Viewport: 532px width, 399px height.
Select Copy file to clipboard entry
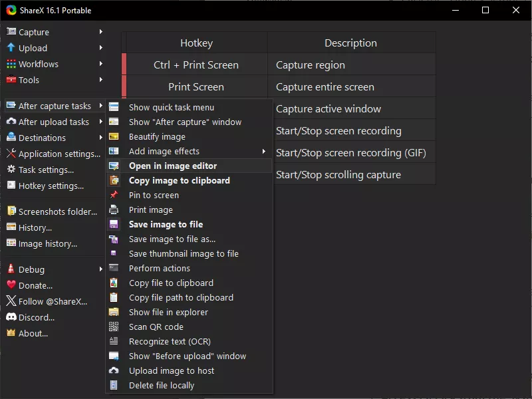tap(190, 283)
